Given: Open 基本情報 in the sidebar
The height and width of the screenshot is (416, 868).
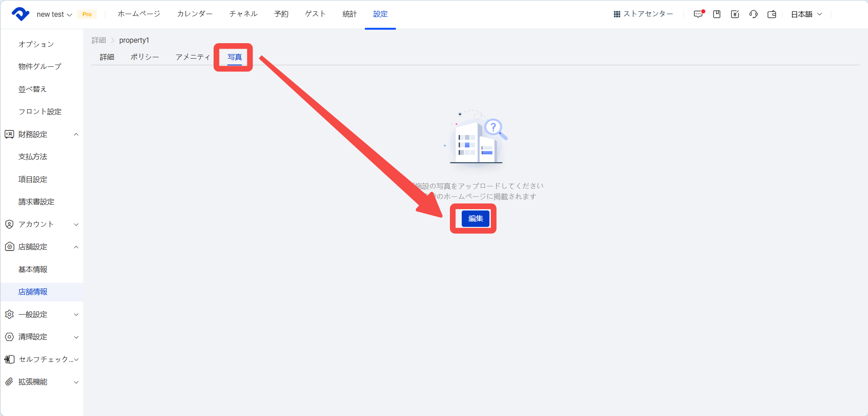Looking at the screenshot, I should [x=33, y=269].
